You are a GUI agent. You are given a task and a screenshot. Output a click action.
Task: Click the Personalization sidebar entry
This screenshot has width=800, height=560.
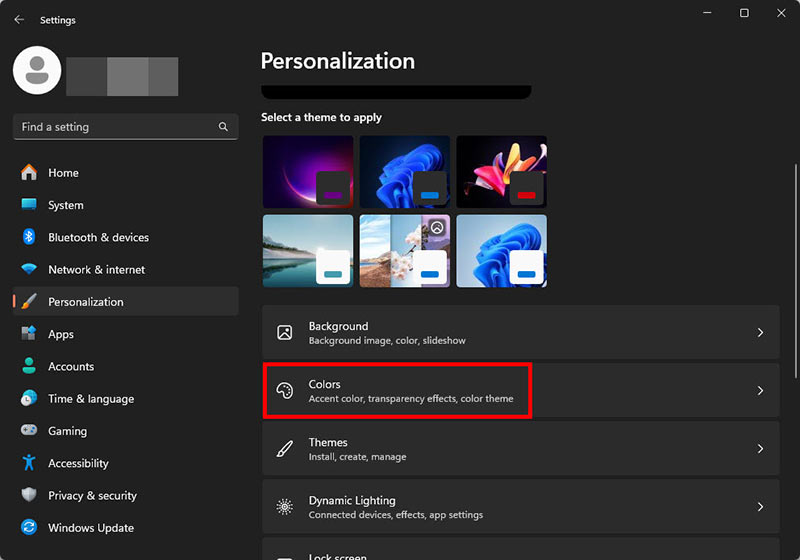[126, 301]
